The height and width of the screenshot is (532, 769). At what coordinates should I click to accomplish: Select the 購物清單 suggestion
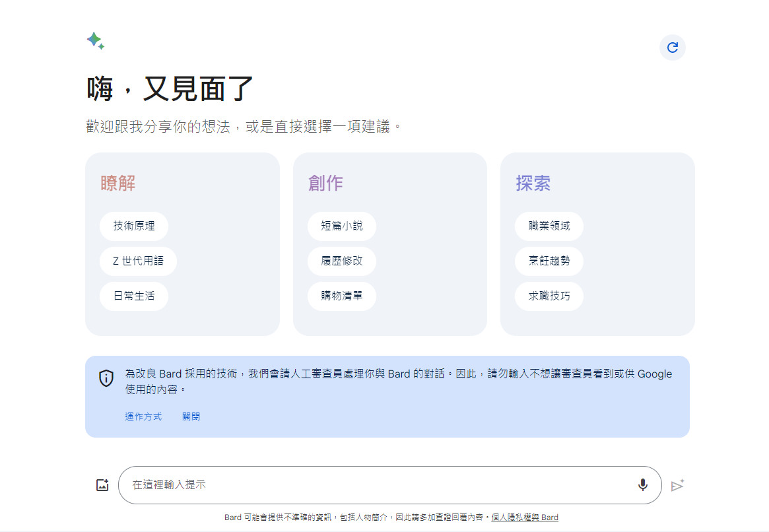pos(341,296)
